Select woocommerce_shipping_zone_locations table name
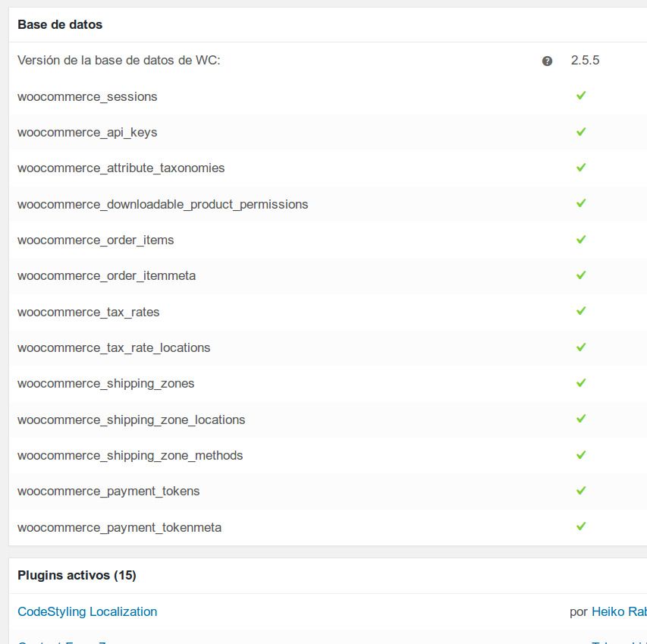 pyautogui.click(x=131, y=419)
